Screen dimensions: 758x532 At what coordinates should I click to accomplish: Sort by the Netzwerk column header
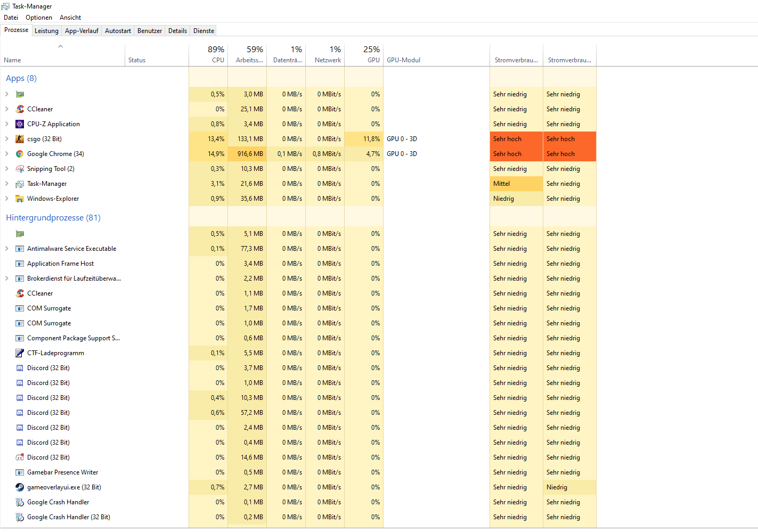[325, 55]
